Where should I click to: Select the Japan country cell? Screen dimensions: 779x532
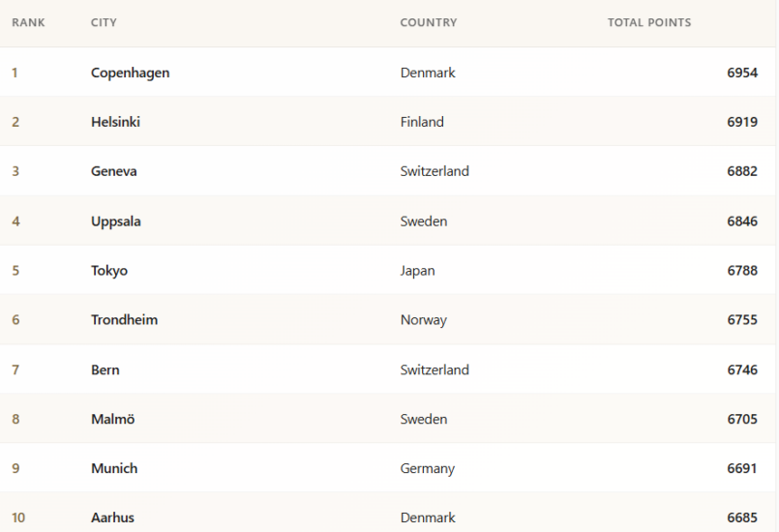[x=417, y=271]
